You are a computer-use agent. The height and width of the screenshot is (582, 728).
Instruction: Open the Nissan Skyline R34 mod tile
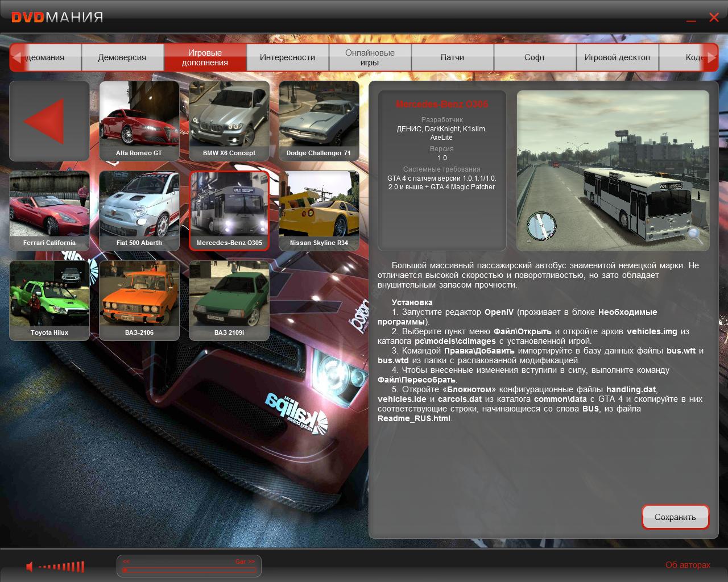(319, 211)
